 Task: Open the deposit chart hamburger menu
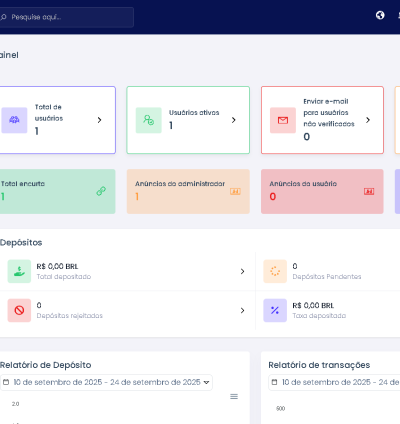click(x=234, y=396)
